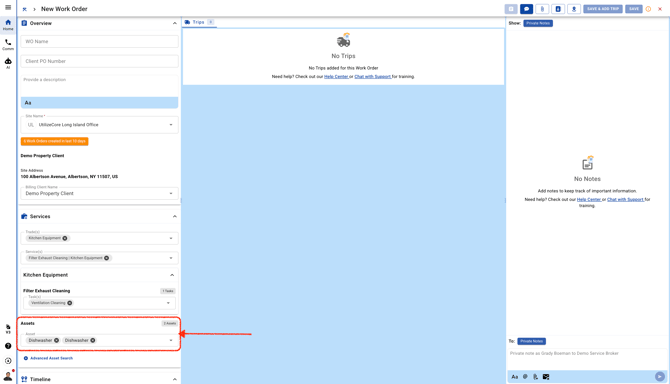This screenshot has height=384, width=670.
Task: Collapse the Overview section
Action: tap(174, 23)
